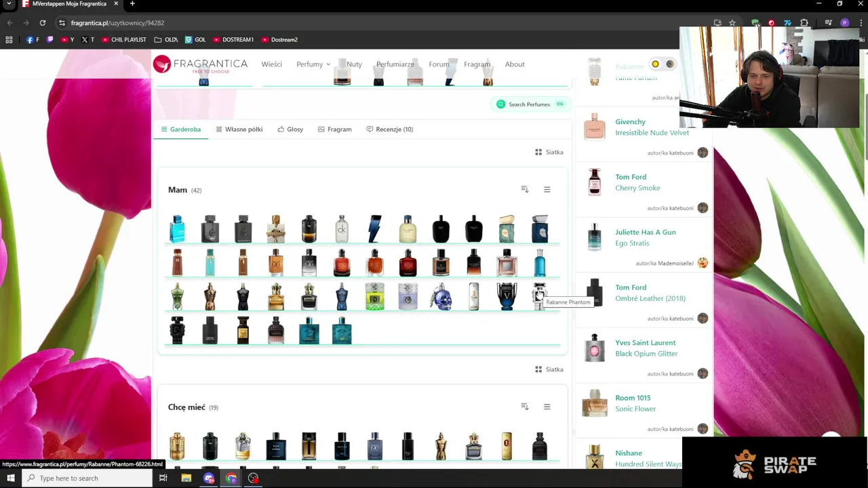Screen dimensions: 868x488
Task: Click Cherry Smoke bottle image
Action: (x=595, y=182)
